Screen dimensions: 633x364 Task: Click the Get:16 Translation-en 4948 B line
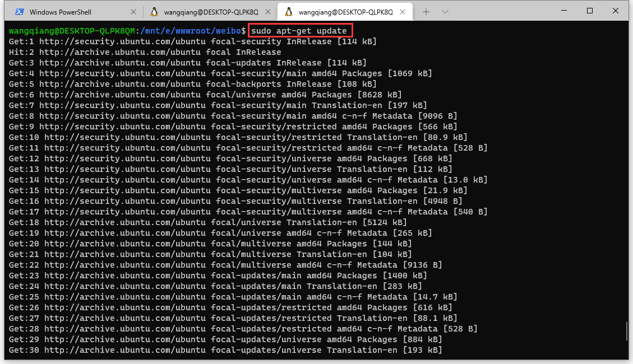pyautogui.click(x=235, y=201)
